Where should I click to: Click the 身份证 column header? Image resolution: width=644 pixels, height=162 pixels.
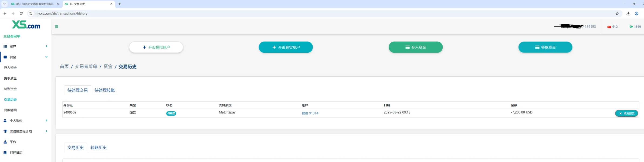coord(68,105)
